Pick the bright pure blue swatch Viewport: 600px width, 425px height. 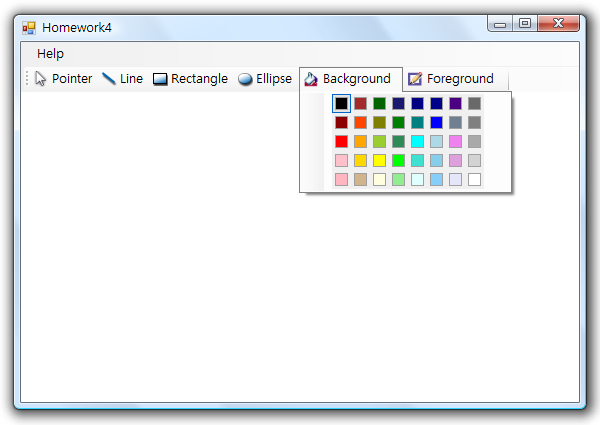[436, 122]
